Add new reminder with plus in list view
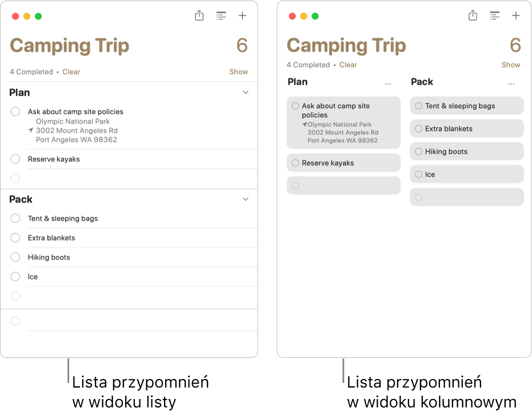Screen dimensions: 532x415 [x=242, y=16]
